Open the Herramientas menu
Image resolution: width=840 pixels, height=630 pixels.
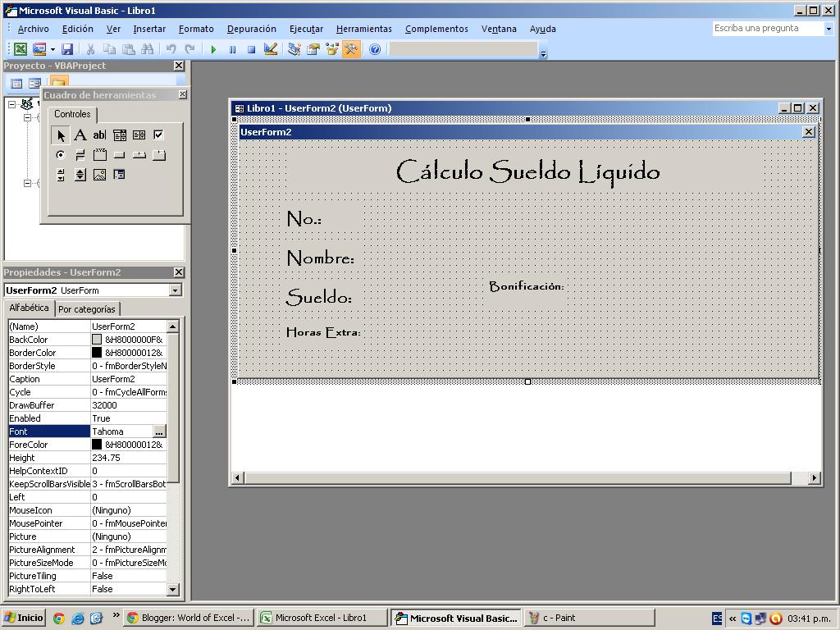click(364, 29)
